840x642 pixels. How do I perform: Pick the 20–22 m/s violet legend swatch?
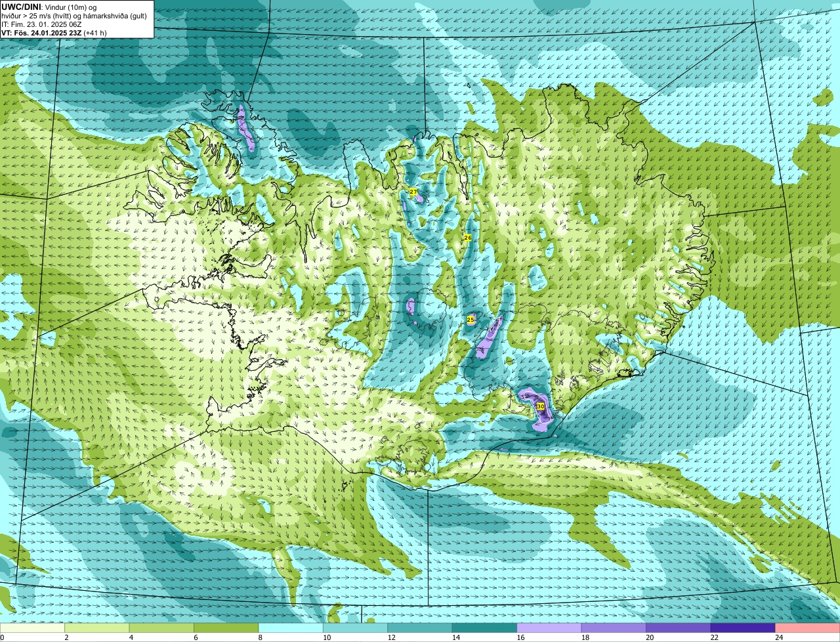pos(679,628)
